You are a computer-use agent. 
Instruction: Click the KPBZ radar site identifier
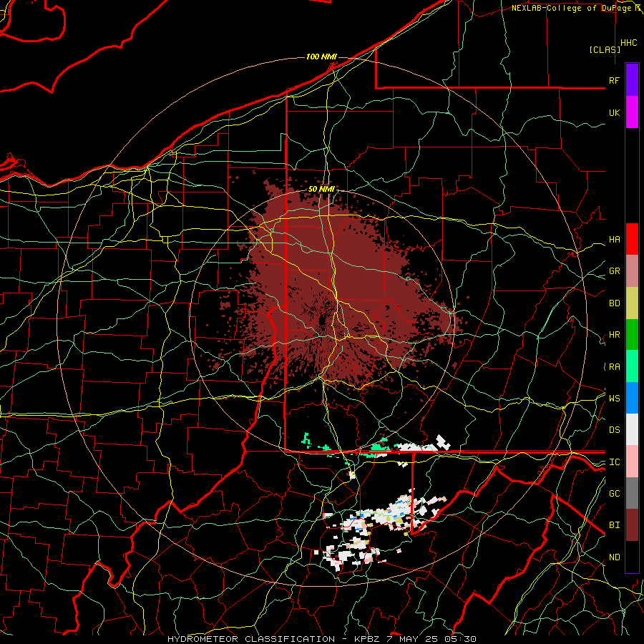[367, 639]
